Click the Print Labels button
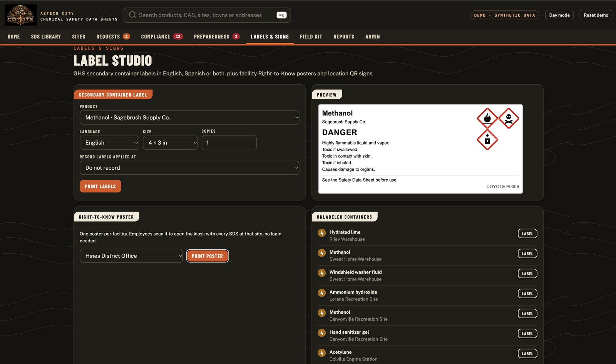Screen dimensions: 616x364 [100, 186]
